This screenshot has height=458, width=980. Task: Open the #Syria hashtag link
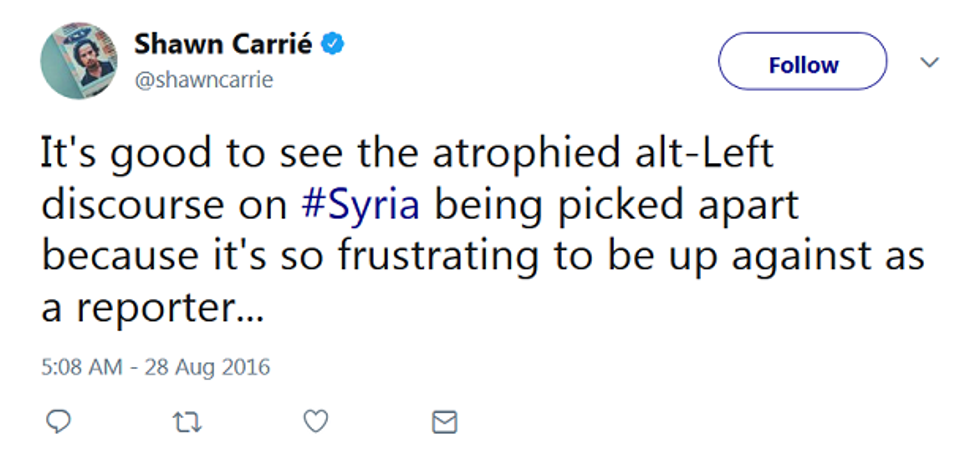point(361,205)
